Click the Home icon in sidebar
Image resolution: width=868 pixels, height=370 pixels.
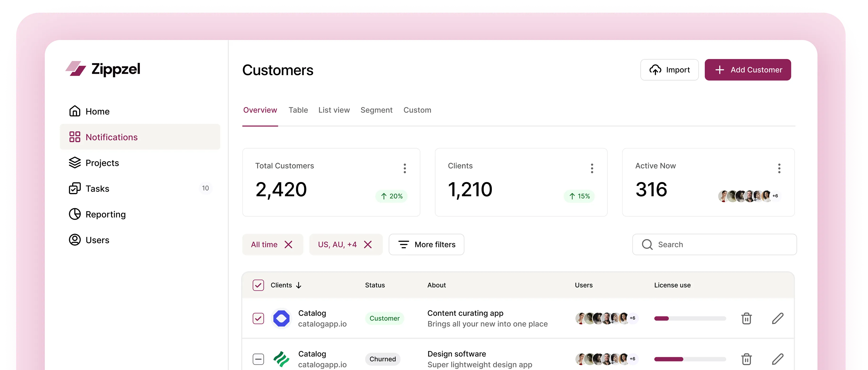click(x=74, y=111)
